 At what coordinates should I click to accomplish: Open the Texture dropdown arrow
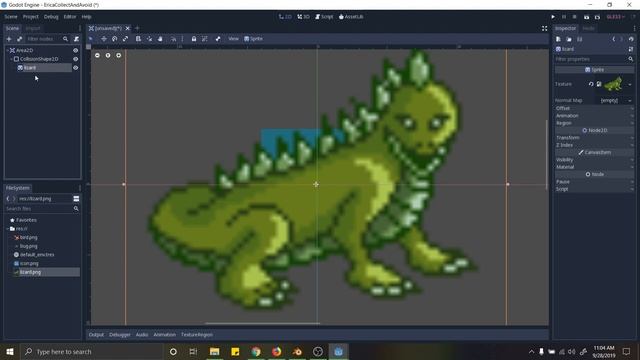pos(630,84)
